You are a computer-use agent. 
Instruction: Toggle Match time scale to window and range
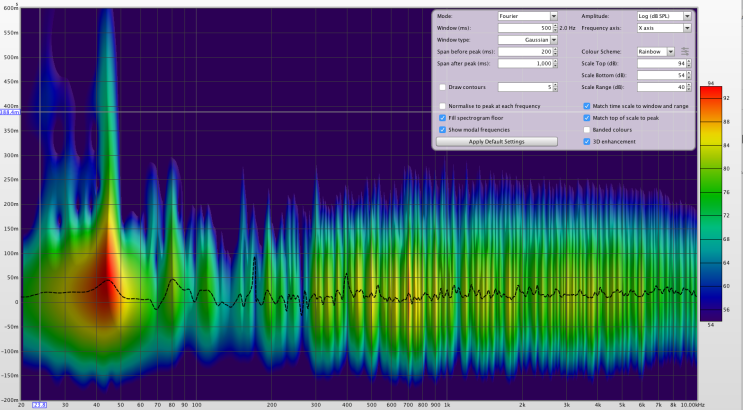pos(587,105)
